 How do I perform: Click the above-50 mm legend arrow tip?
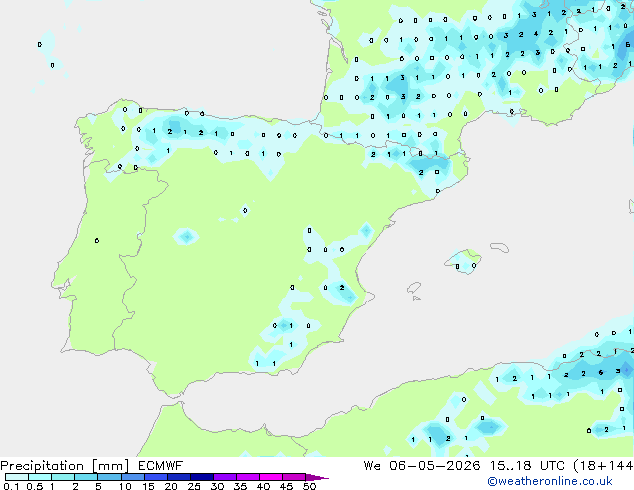317,477
